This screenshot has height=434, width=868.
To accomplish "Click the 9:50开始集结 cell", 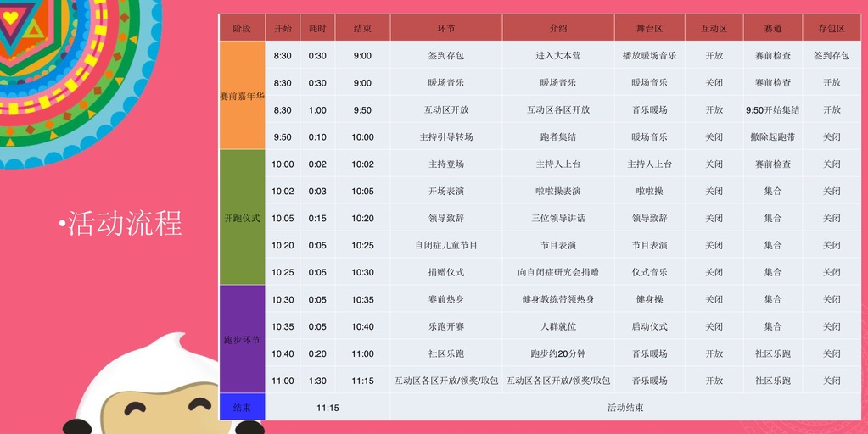I will coord(773,109).
